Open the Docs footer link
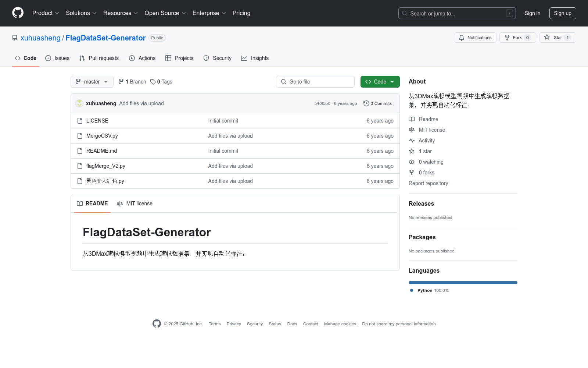 pos(292,324)
